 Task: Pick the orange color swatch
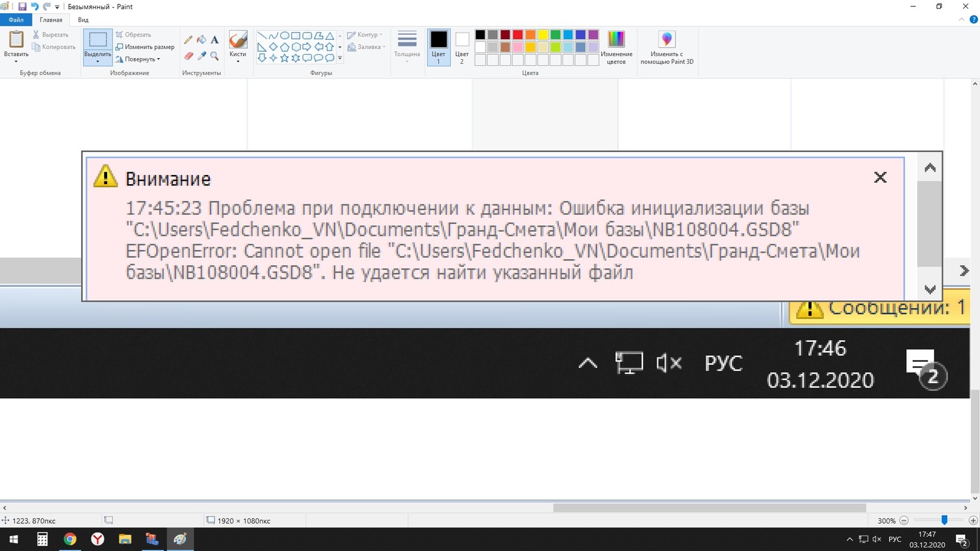tap(531, 35)
